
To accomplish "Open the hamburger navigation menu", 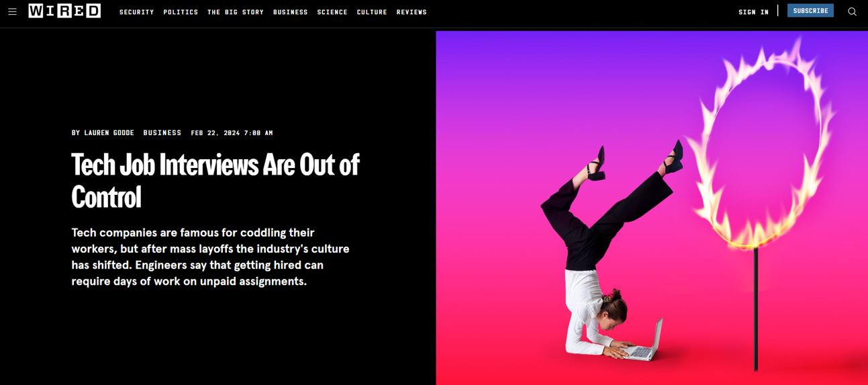I will click(12, 11).
